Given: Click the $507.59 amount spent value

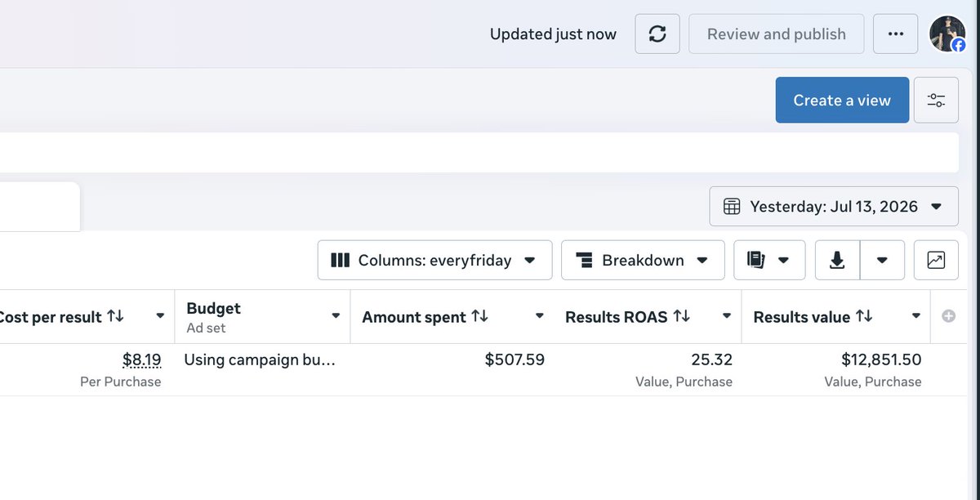Looking at the screenshot, I should point(514,359).
